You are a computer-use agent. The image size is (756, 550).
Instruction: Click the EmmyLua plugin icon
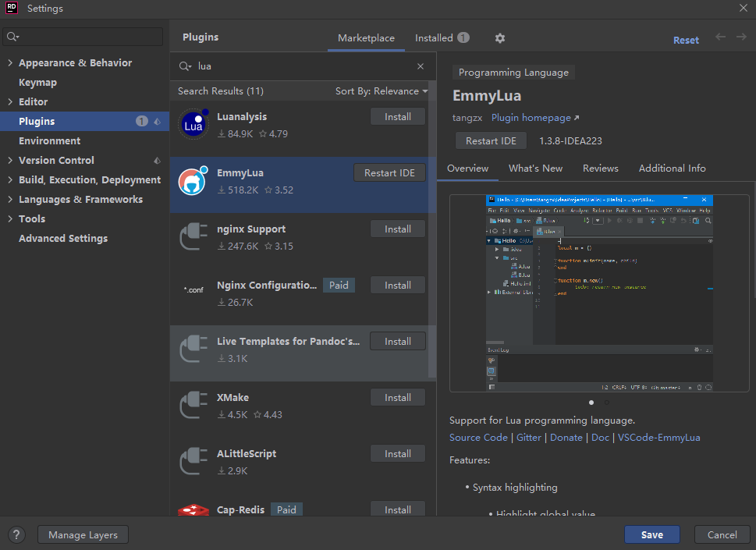pos(193,181)
